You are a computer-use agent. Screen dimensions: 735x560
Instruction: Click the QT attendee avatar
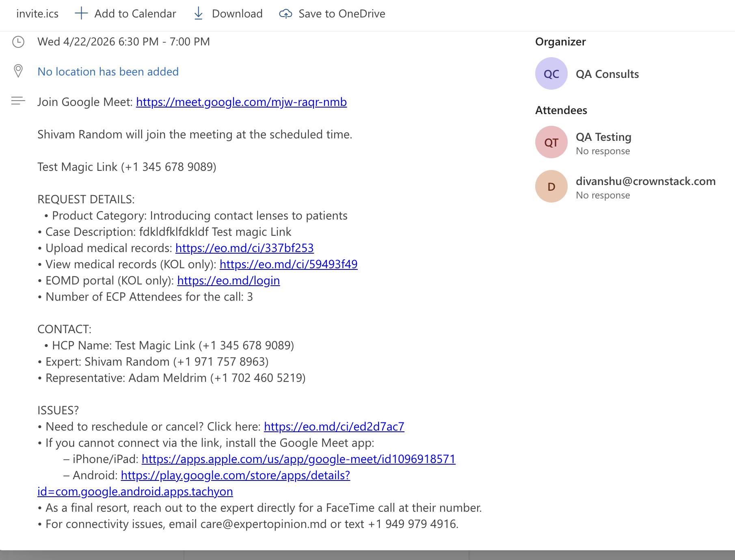point(551,142)
